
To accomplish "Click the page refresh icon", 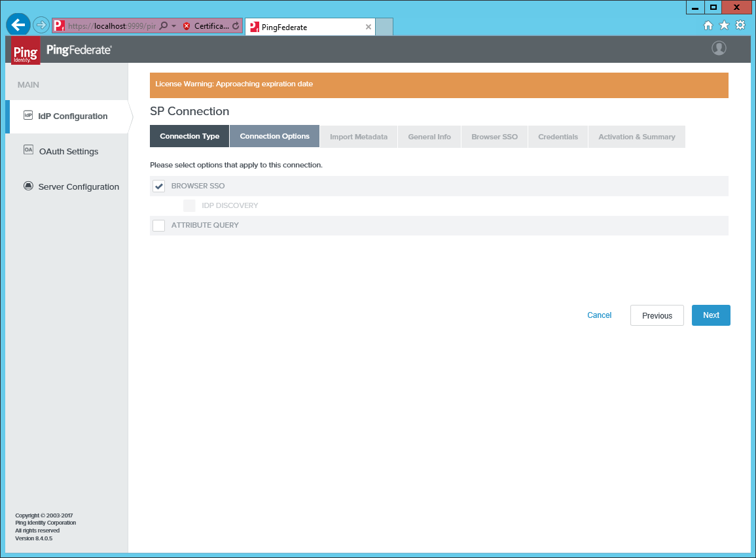I will point(235,26).
